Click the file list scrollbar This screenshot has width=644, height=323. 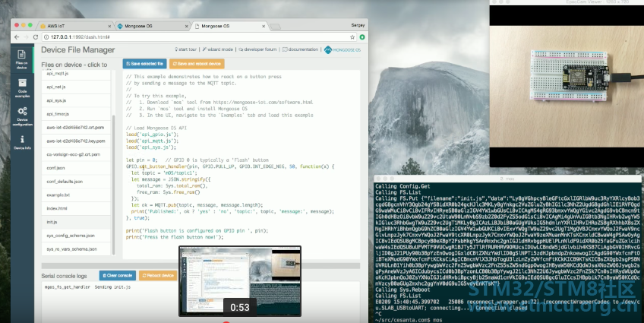tap(113, 185)
